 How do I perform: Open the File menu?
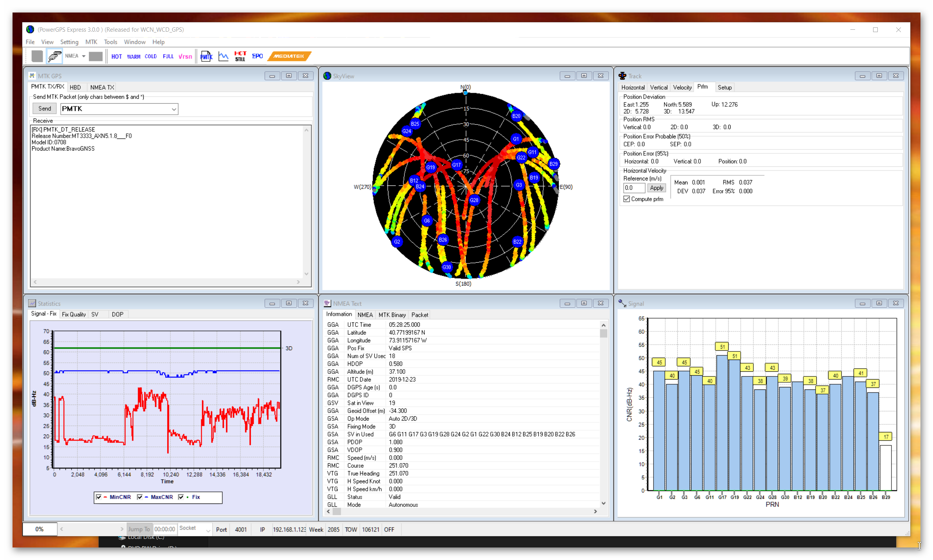pos(30,42)
